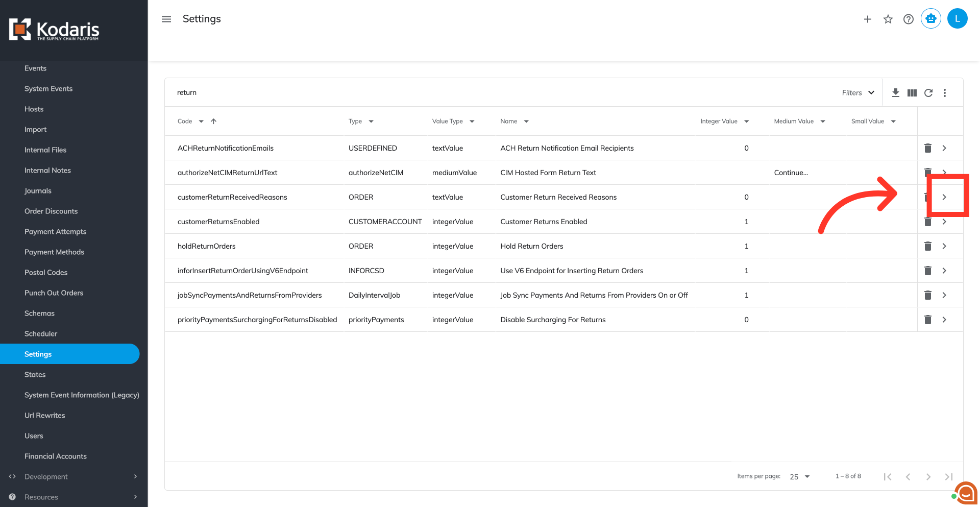Open details for jobSyncPaymentsAndReturnsFromProviders row

click(944, 295)
